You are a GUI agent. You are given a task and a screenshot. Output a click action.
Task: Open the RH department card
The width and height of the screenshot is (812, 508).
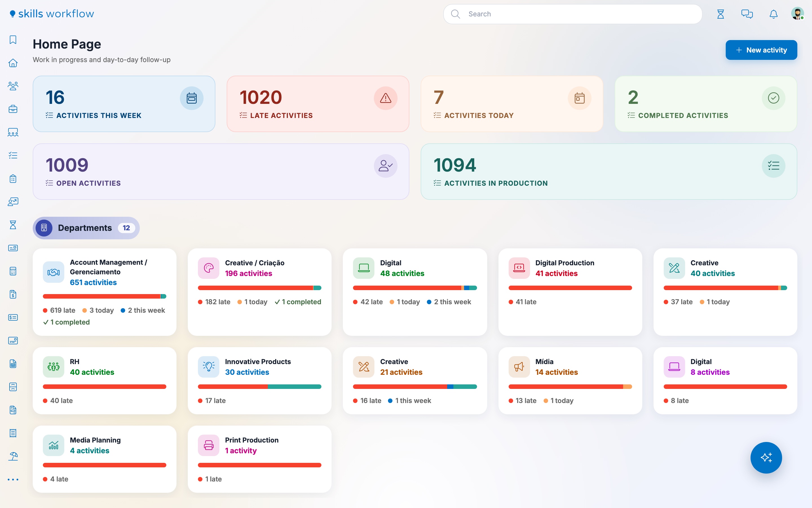tap(104, 381)
